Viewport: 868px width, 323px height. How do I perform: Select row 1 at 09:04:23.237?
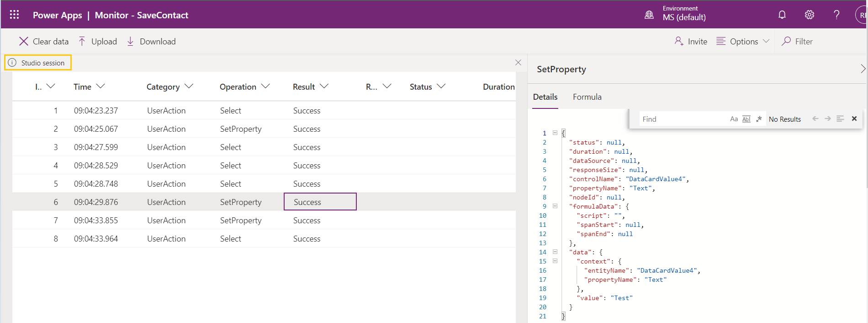264,110
